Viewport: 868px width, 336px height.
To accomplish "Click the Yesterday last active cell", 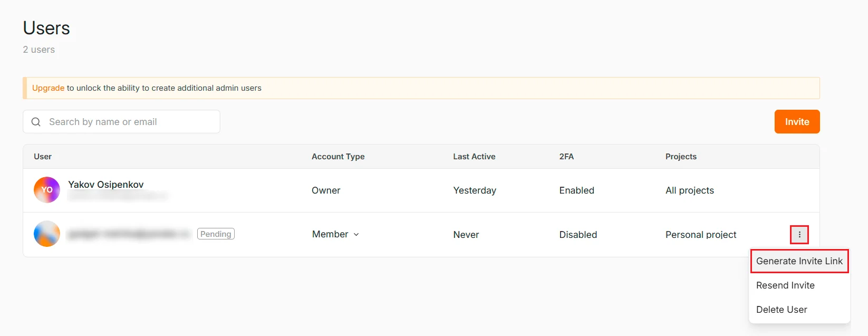I will pos(475,190).
